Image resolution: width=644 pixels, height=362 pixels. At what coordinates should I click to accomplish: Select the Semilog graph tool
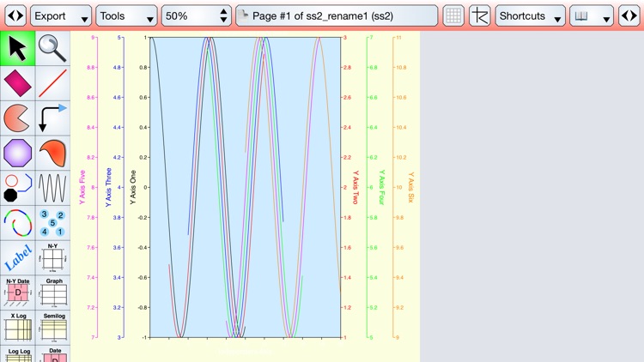click(53, 328)
